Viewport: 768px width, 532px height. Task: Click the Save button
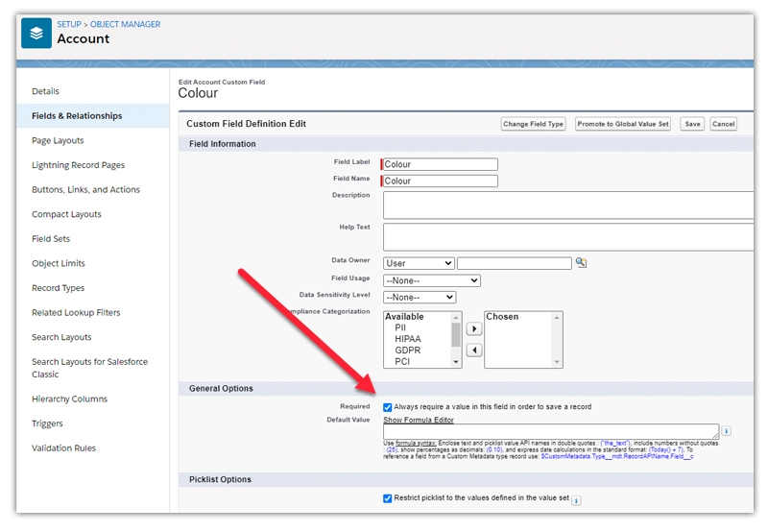coord(692,124)
